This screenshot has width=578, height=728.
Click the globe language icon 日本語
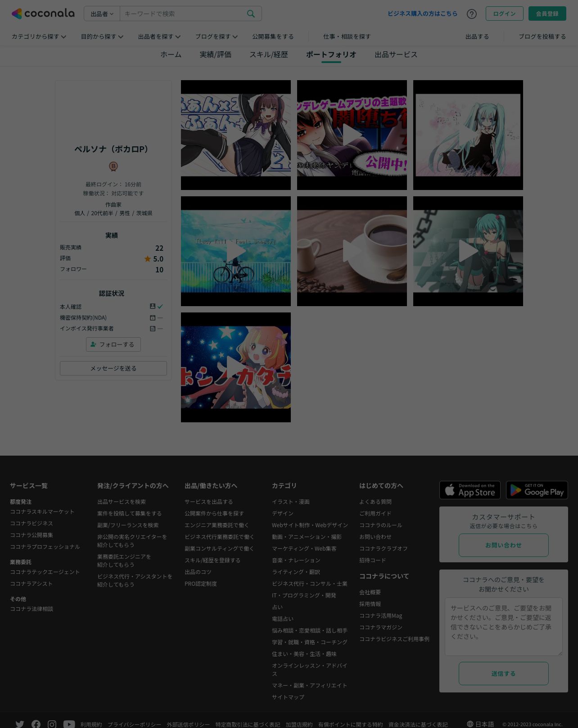(x=470, y=724)
